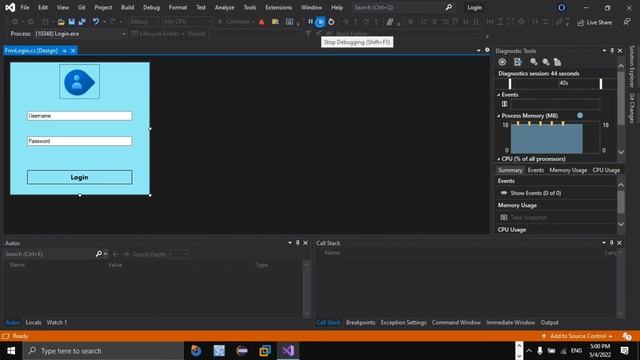Open the Extensions menu
Viewport: 640px width, 360px height.
click(x=278, y=7)
